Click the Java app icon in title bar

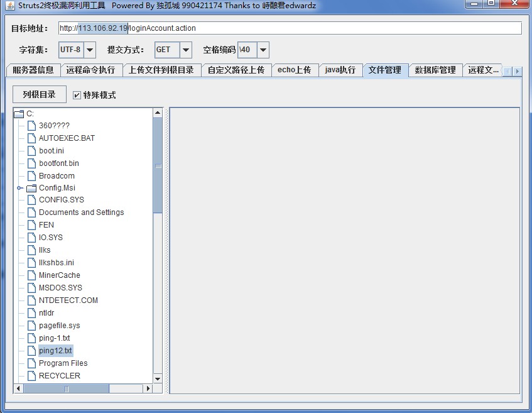(x=10, y=6)
